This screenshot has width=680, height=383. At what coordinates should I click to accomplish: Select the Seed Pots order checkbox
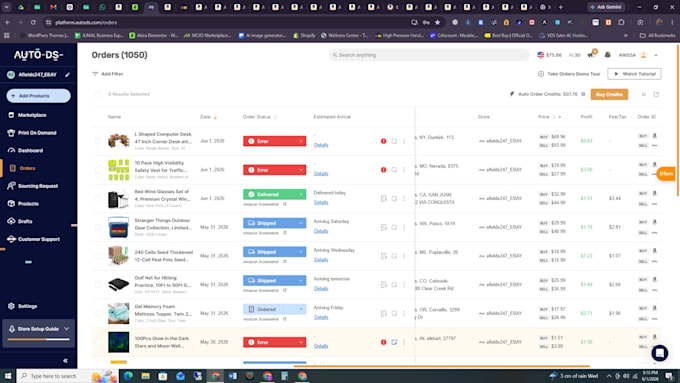coord(98,256)
